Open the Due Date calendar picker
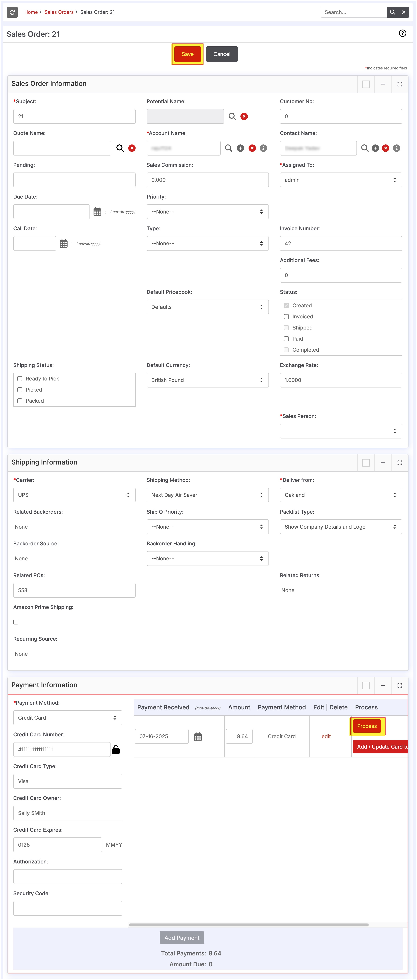 [x=97, y=212]
